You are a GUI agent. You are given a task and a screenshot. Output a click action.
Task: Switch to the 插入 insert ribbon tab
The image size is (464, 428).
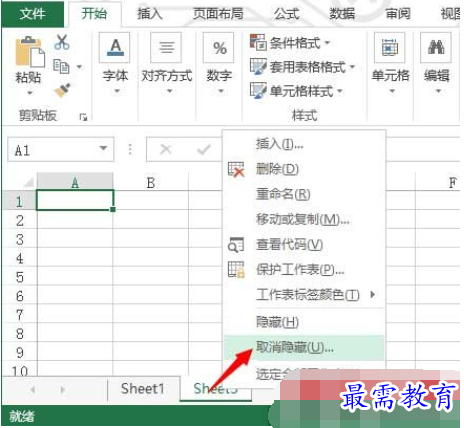click(x=150, y=14)
